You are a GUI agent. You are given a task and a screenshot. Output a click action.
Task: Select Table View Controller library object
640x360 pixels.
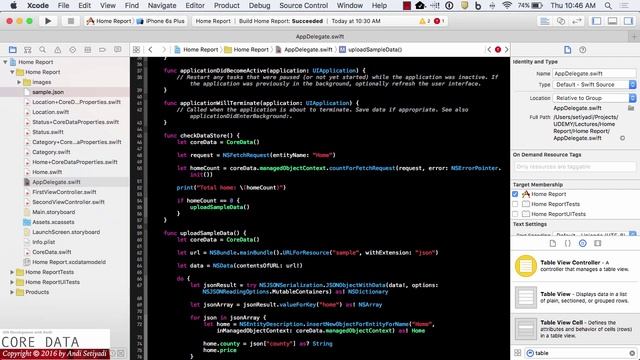[575, 266]
